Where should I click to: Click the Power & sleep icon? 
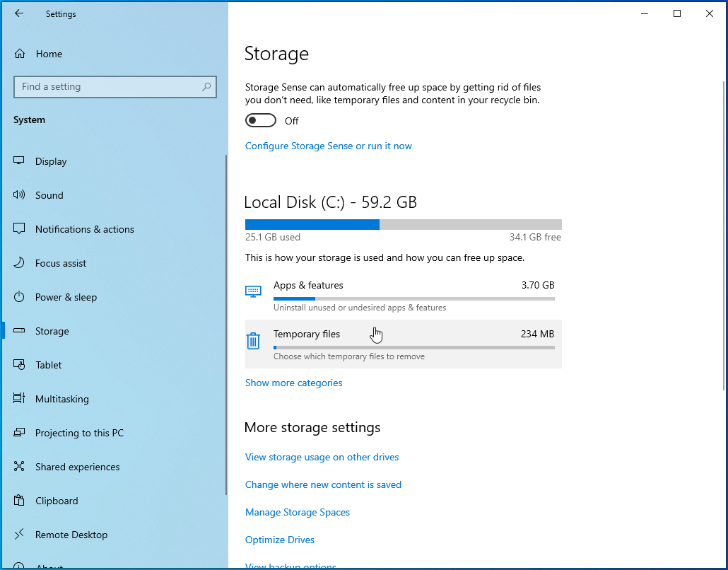(20, 297)
